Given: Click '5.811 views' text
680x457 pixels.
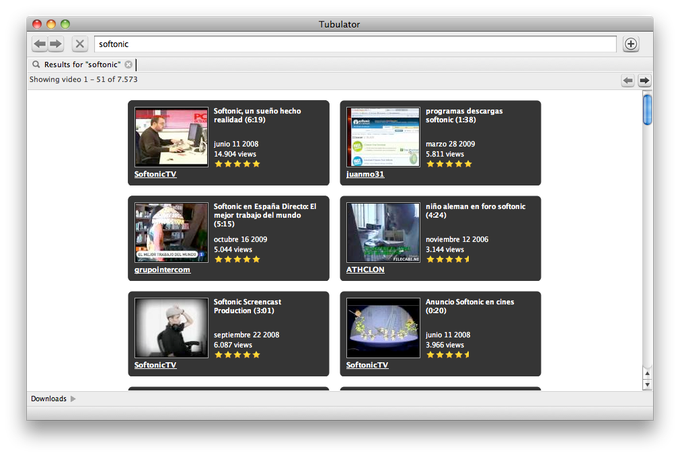Looking at the screenshot, I should click(445, 154).
